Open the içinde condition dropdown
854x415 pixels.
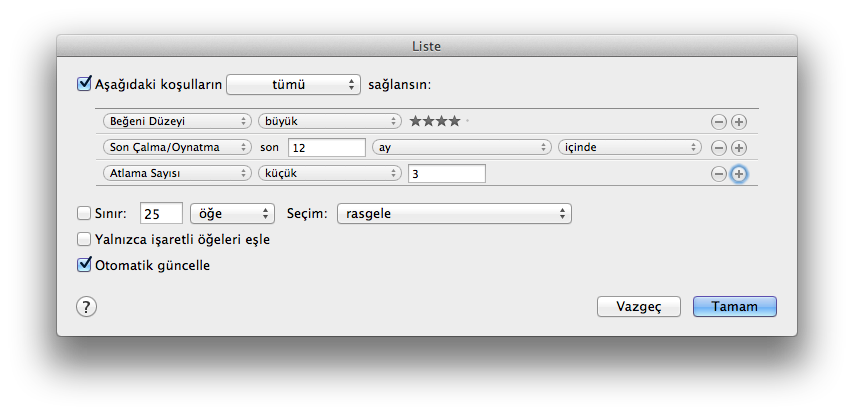[629, 147]
